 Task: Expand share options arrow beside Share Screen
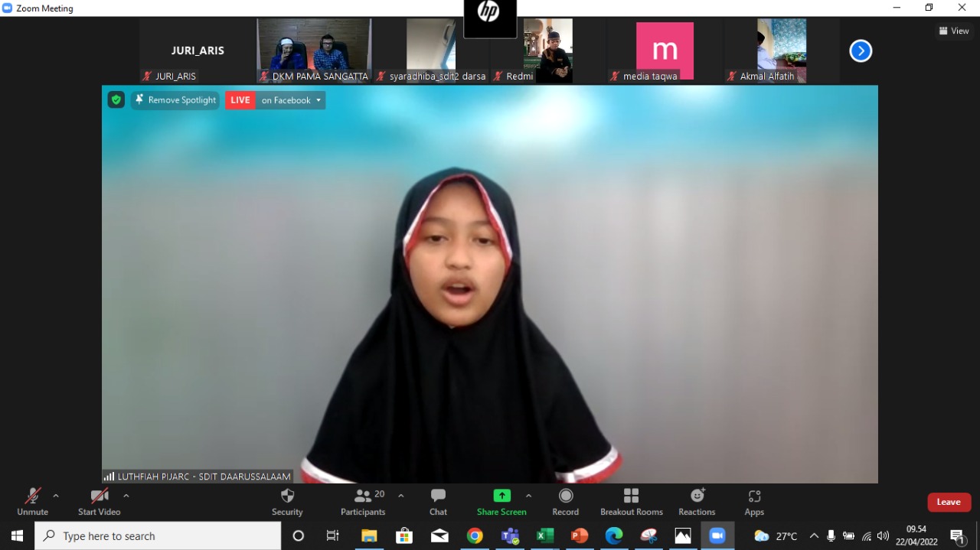(x=528, y=496)
